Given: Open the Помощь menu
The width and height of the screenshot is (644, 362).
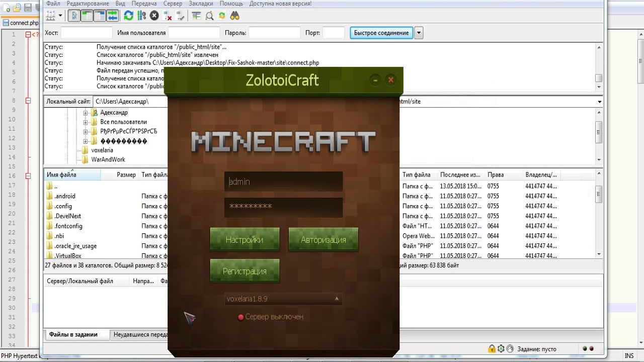Looking at the screenshot, I should click(231, 4).
